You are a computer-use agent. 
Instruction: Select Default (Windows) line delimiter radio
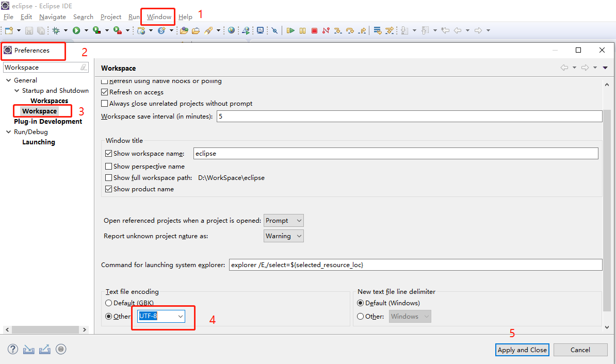360,303
